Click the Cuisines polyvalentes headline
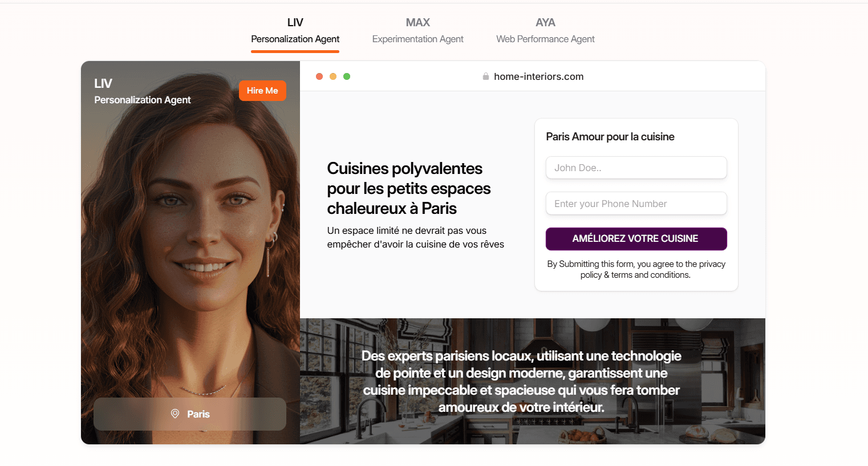868x466 pixels. point(408,188)
